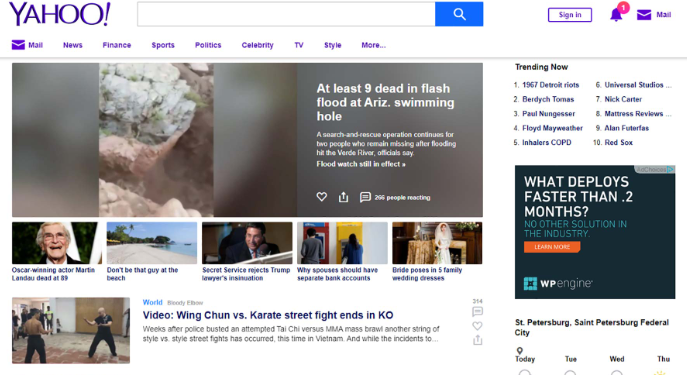Open comments on the flash flood story
The image size is (687, 375).
pos(365,197)
